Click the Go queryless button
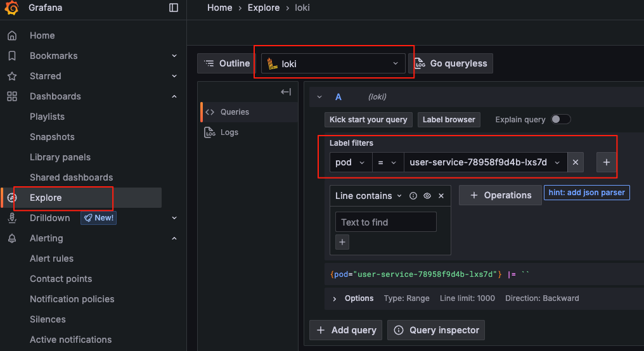This screenshot has width=644, height=351. [x=451, y=63]
